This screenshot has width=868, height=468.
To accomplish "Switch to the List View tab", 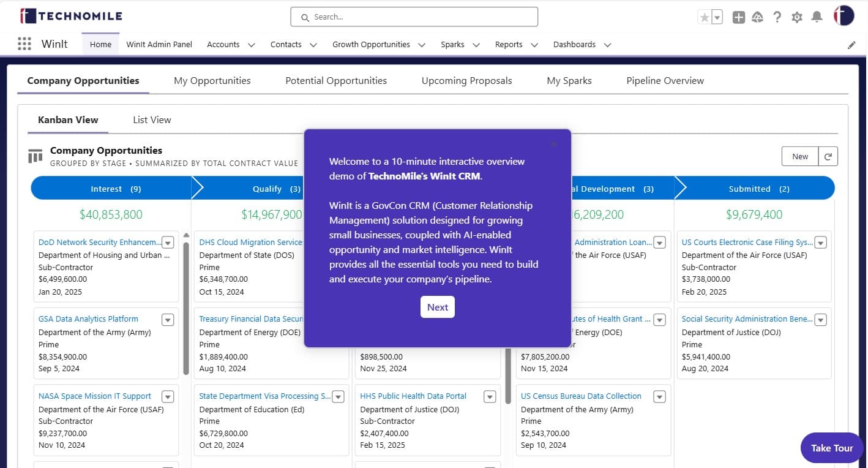I will [152, 119].
